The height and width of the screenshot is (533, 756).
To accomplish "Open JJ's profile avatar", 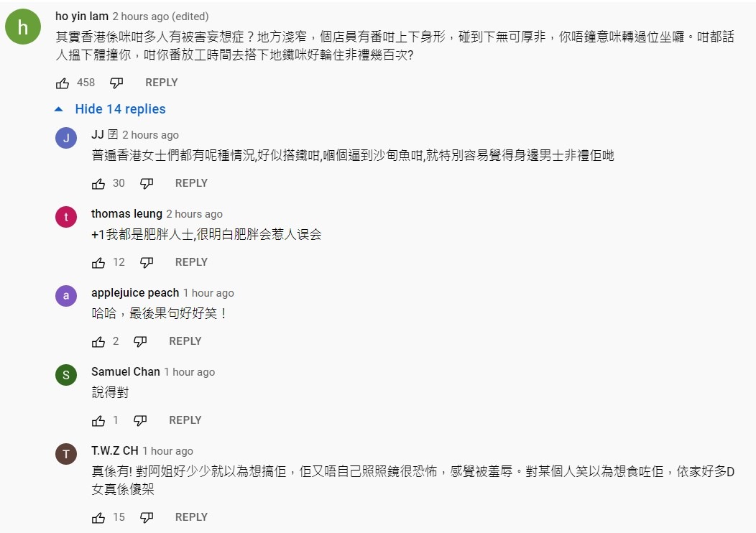I will [66, 139].
